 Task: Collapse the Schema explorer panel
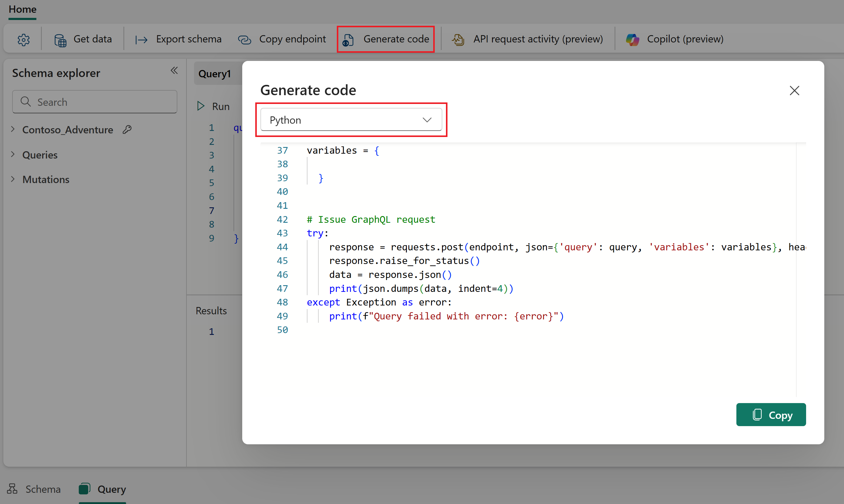174,71
